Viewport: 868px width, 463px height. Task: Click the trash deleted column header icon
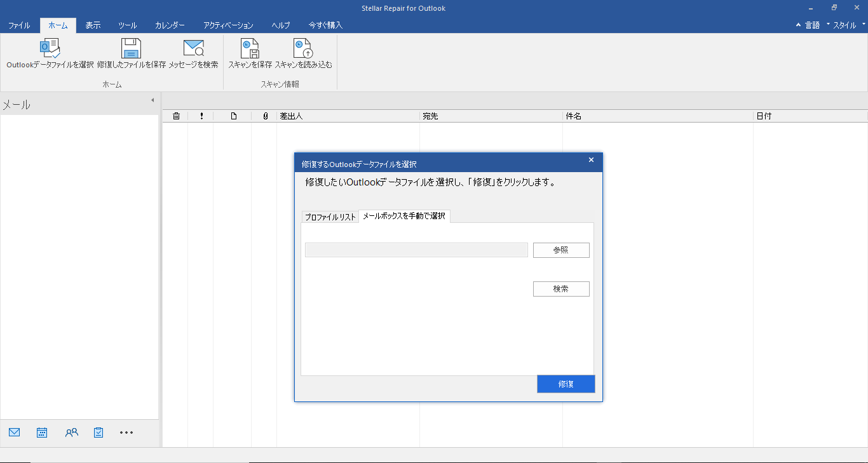click(176, 116)
